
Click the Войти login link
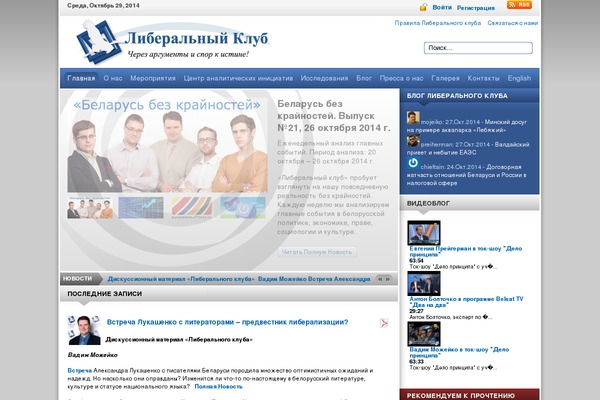[x=442, y=7]
